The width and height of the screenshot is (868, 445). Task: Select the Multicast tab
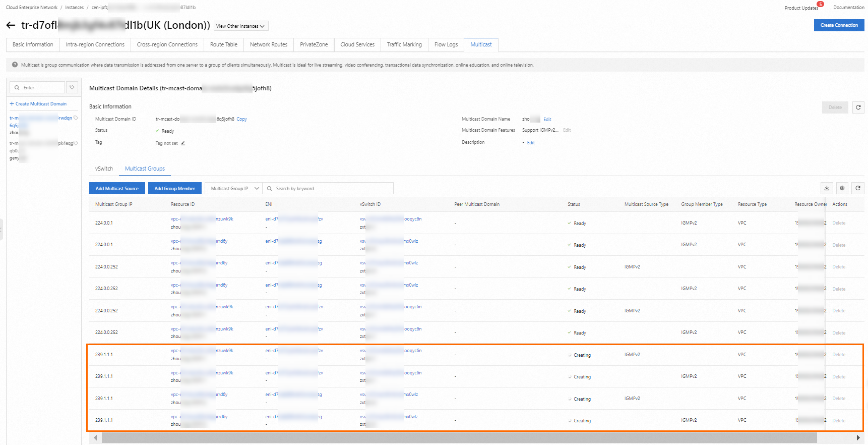coord(481,44)
